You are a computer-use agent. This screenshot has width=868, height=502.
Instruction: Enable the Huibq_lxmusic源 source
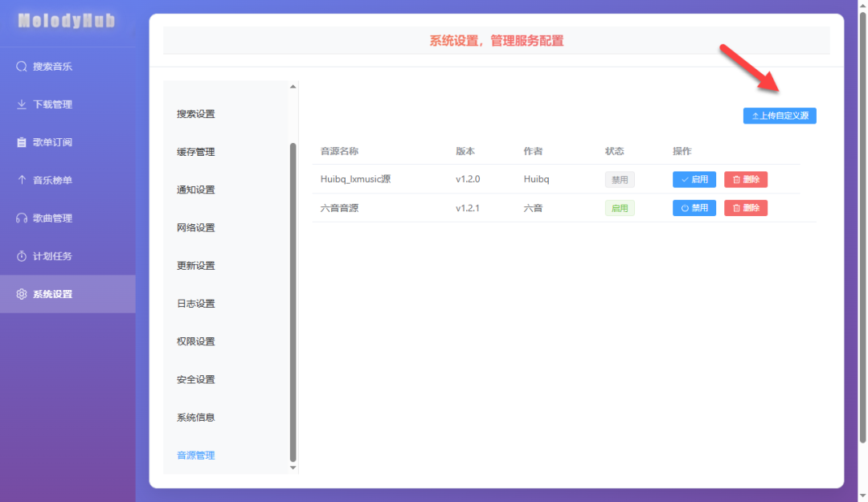pos(694,179)
